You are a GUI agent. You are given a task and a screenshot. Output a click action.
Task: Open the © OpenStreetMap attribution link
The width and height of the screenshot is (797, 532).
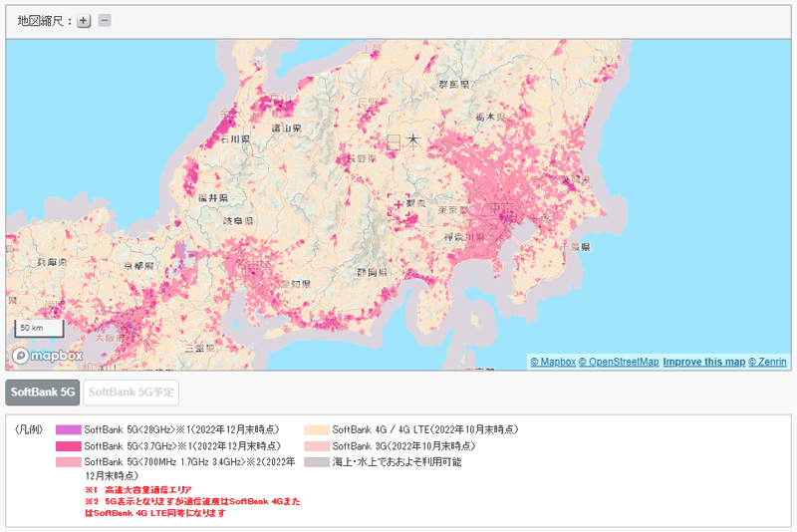[619, 362]
